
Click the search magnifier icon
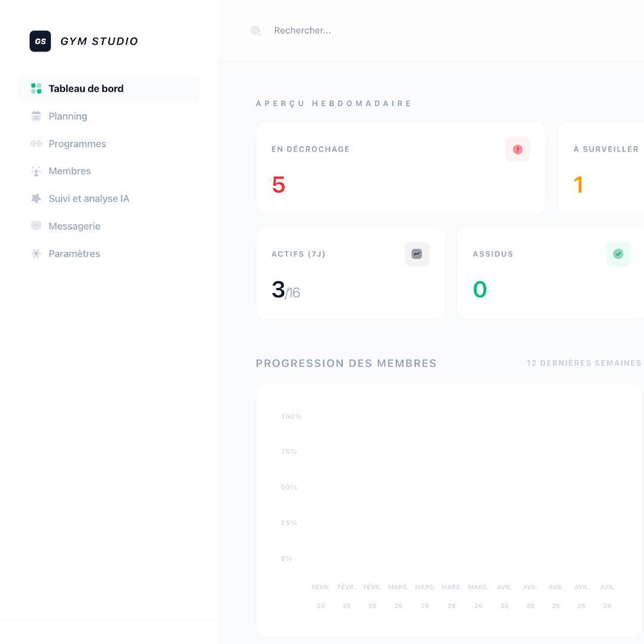256,30
